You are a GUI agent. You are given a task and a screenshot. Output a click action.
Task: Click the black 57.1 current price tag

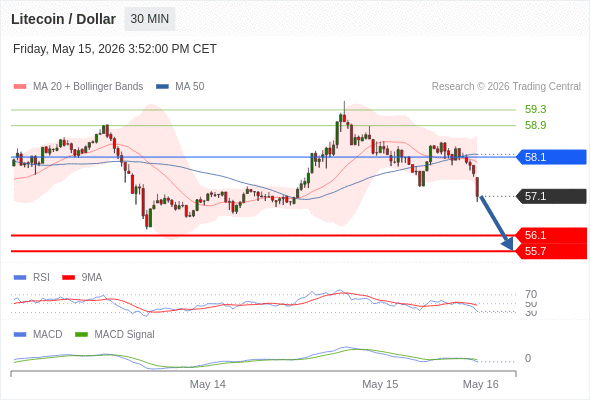(551, 196)
